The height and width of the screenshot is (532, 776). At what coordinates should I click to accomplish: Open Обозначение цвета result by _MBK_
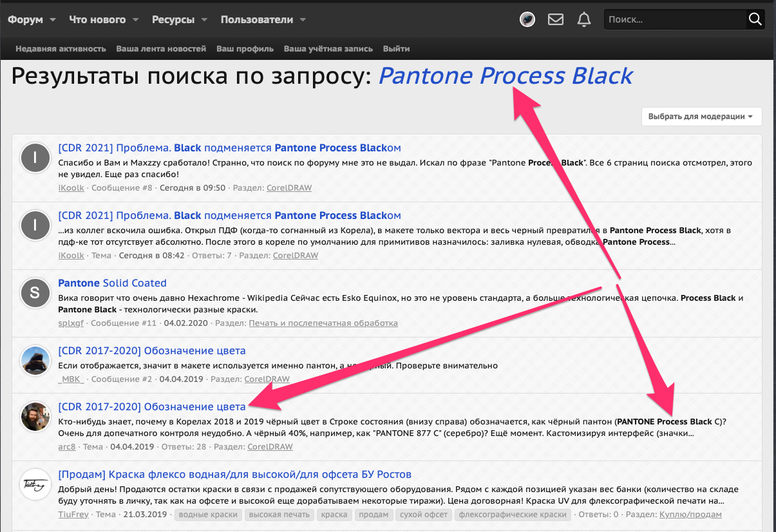coord(151,351)
